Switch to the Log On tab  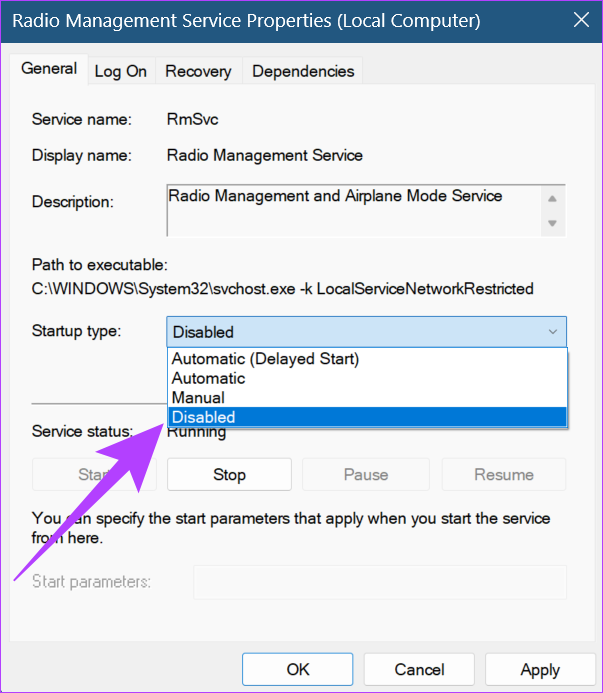(x=121, y=71)
